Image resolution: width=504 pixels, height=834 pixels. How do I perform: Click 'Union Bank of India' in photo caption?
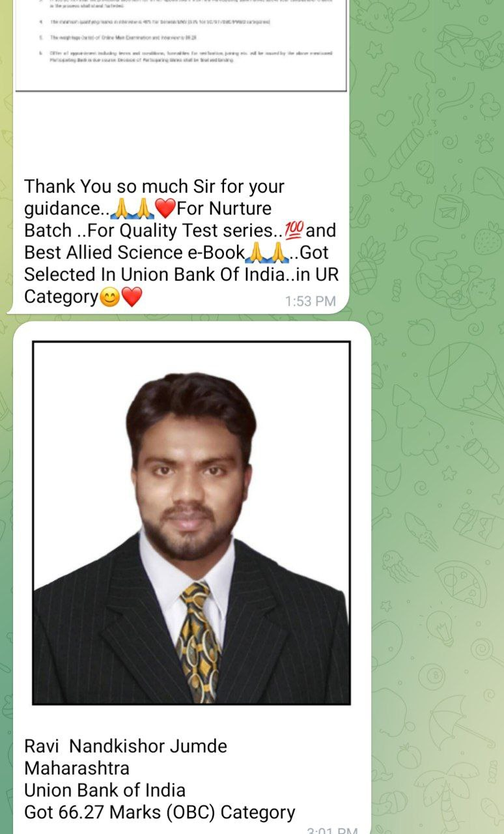coord(105,790)
